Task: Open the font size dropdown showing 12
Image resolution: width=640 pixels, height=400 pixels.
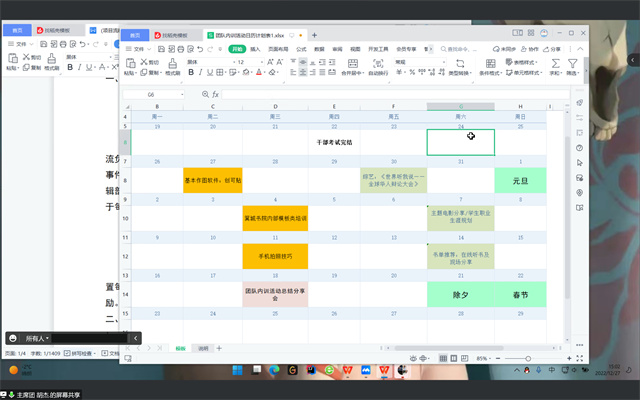Action: (249, 61)
